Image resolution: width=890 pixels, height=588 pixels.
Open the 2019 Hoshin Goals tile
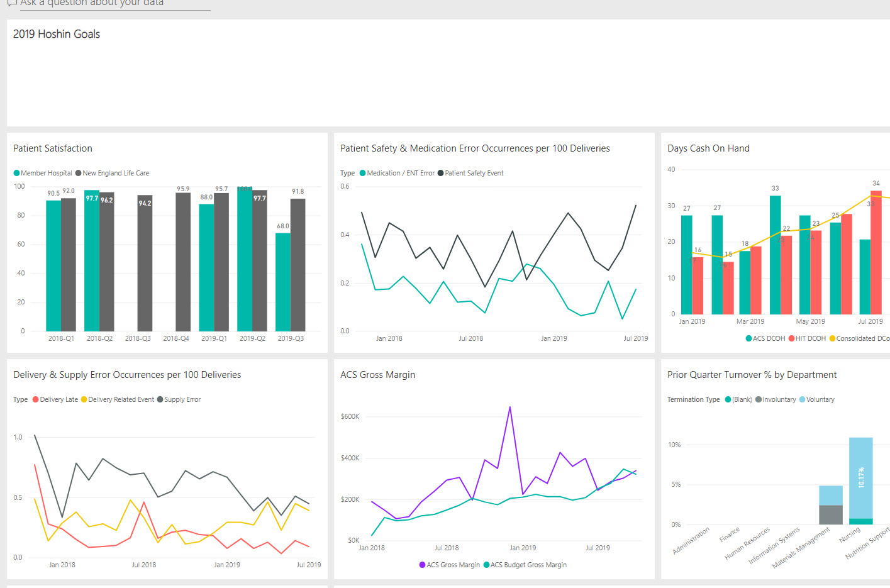[57, 34]
